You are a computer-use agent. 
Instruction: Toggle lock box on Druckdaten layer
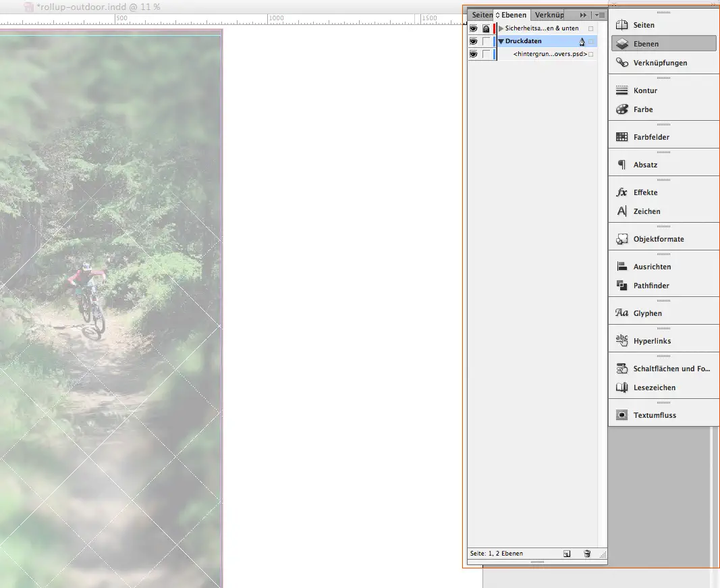pos(486,41)
